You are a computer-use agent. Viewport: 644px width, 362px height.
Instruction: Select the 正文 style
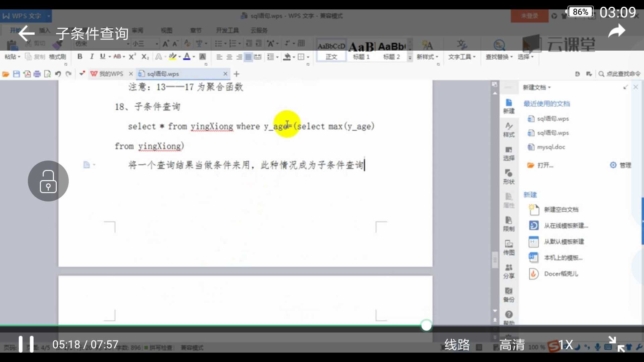click(x=331, y=50)
